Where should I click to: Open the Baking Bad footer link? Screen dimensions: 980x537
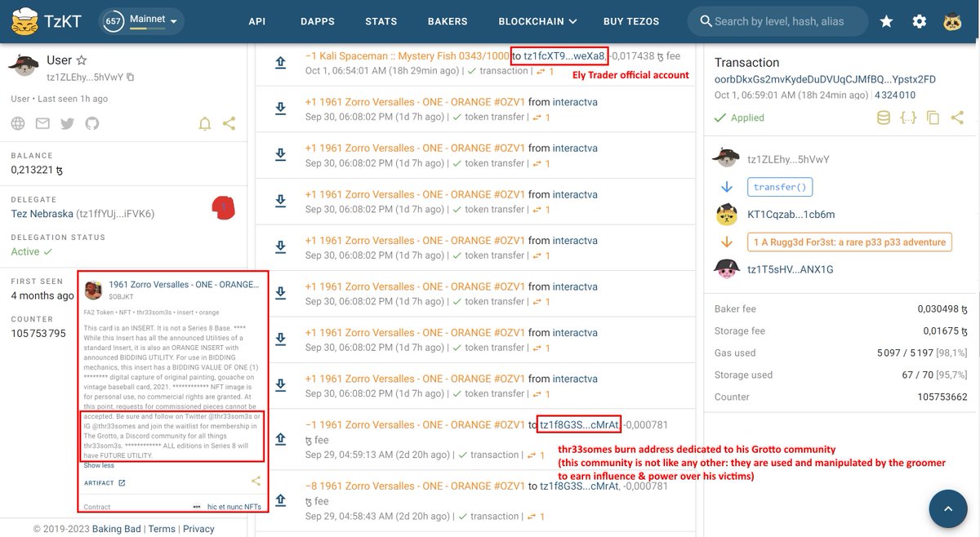point(118,529)
